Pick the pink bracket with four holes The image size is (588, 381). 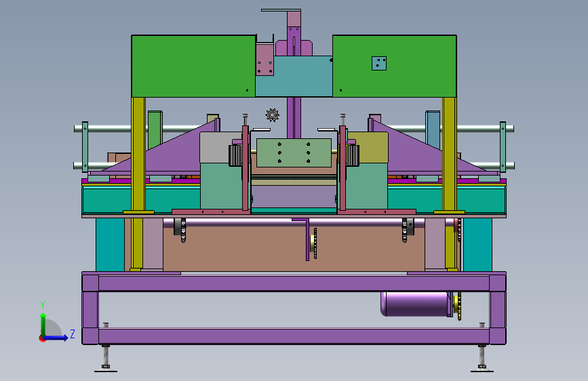pyautogui.click(x=264, y=59)
